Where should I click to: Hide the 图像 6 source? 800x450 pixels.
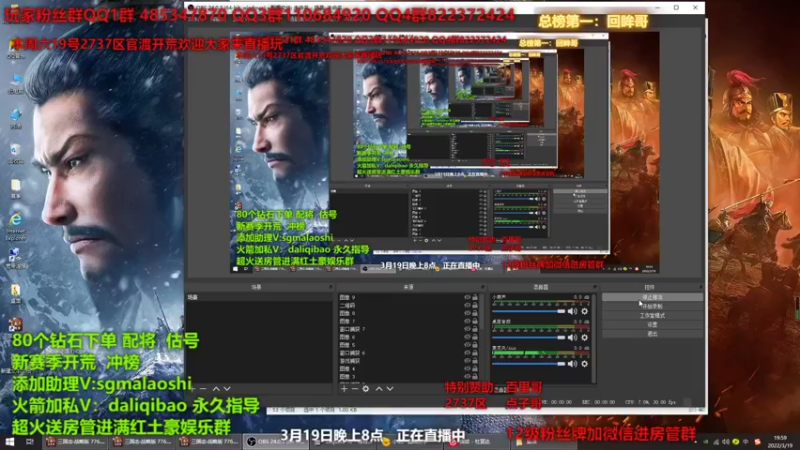click(x=467, y=337)
